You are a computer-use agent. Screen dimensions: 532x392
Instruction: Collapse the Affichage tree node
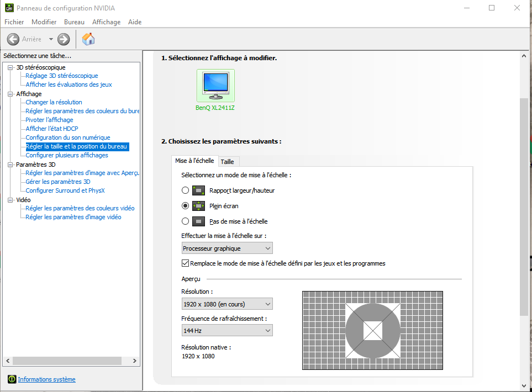[x=10, y=94]
